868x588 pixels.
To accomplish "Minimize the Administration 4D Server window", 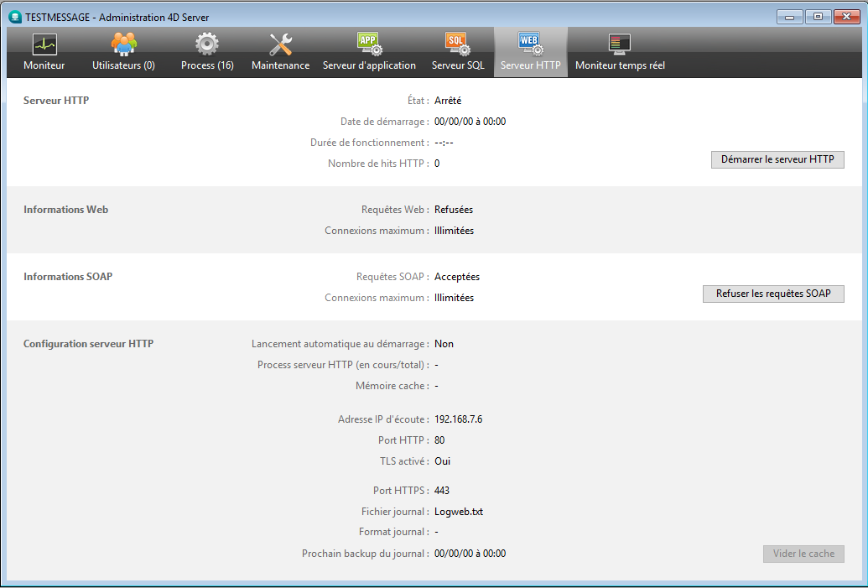I will coord(788,16).
